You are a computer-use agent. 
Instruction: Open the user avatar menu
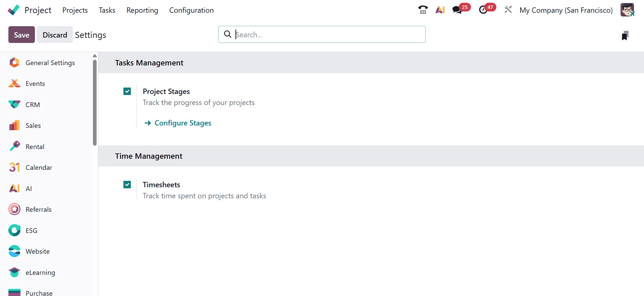(x=628, y=10)
